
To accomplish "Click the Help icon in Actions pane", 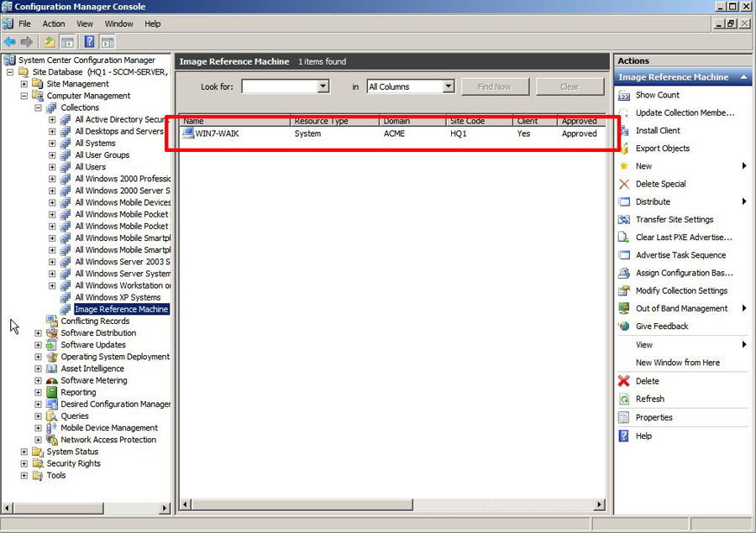I will [624, 436].
